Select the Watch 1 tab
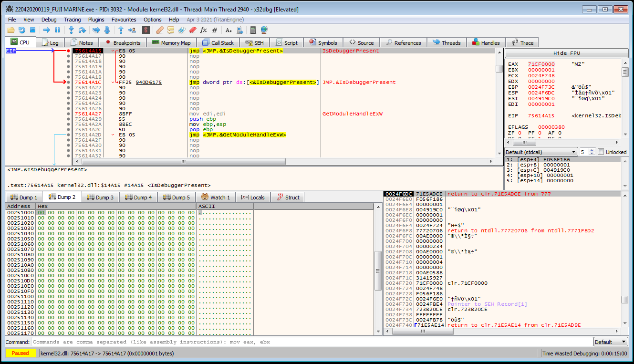Viewport: 634px width, 364px height. [216, 197]
